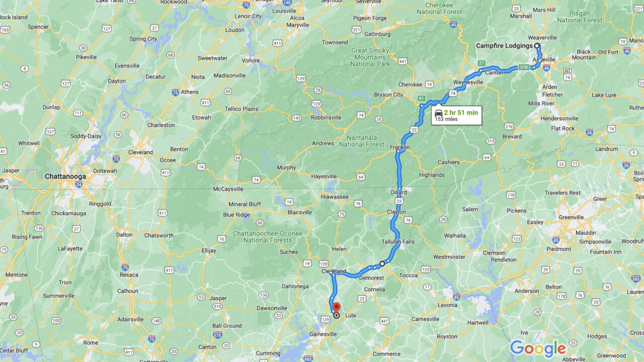
Task: Click the Chattahoochee-Oconee National Forests label
Action: click(x=268, y=237)
